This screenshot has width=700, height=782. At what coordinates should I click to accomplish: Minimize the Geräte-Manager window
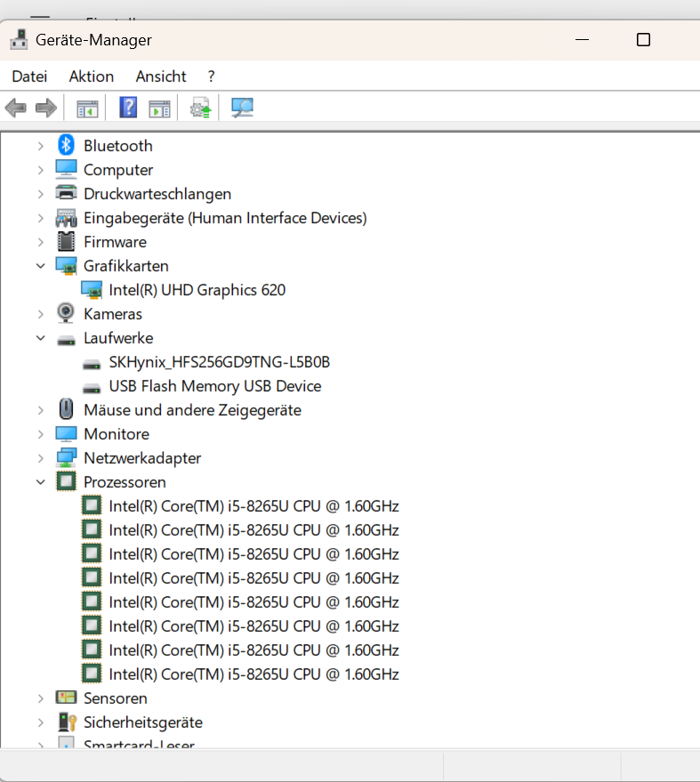click(582, 39)
